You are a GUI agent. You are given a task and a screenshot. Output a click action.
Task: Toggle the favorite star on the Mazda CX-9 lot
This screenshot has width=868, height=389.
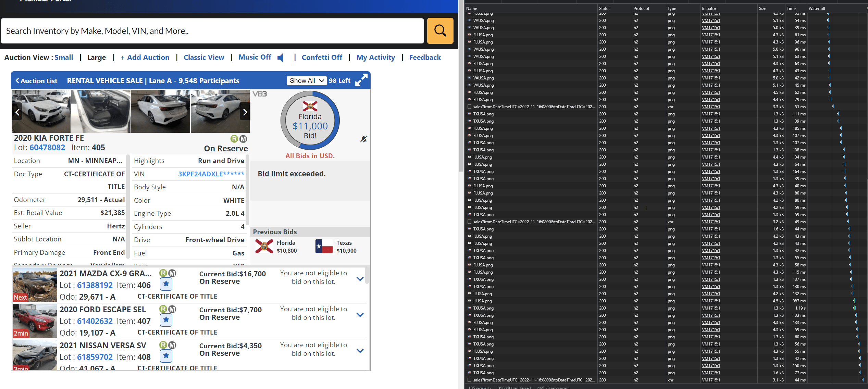pyautogui.click(x=166, y=284)
